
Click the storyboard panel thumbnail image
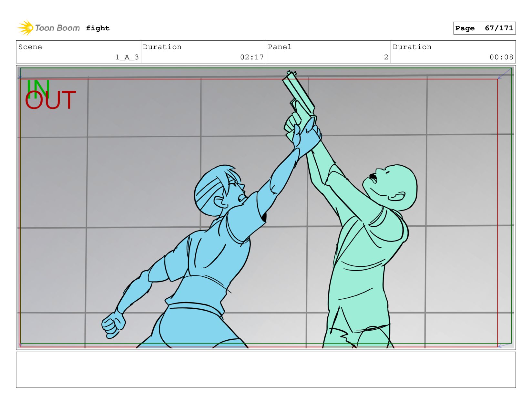coord(266,207)
